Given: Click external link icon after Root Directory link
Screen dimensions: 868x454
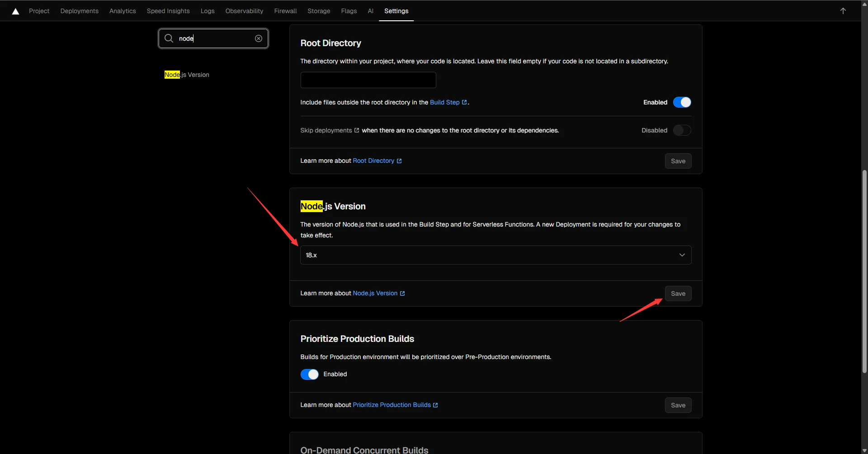Looking at the screenshot, I should (x=399, y=161).
